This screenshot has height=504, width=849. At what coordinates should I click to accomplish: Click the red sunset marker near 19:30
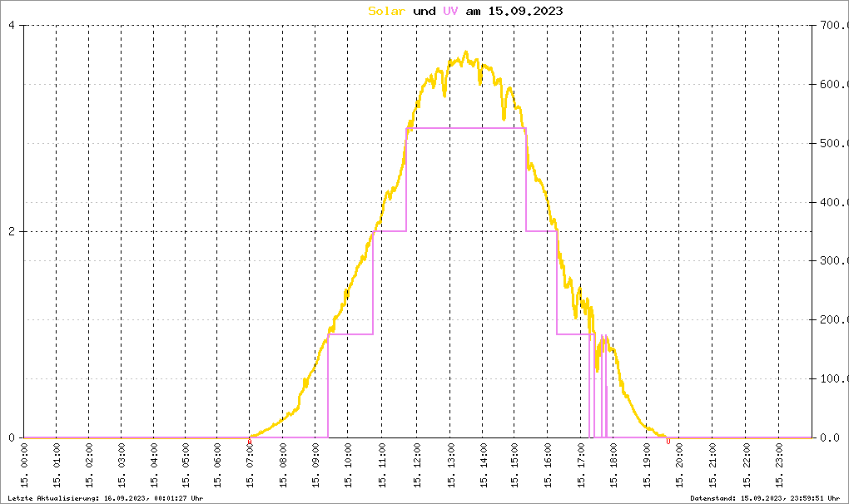(668, 442)
